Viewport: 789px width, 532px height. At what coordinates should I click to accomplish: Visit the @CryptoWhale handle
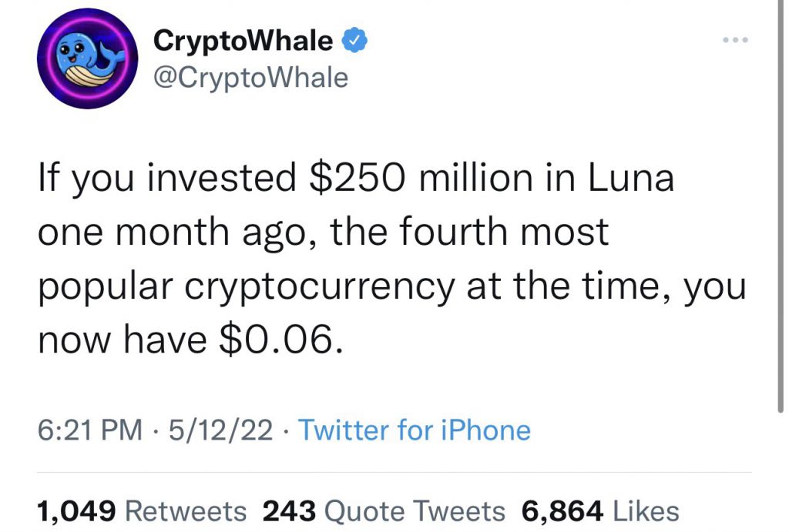pos(250,79)
